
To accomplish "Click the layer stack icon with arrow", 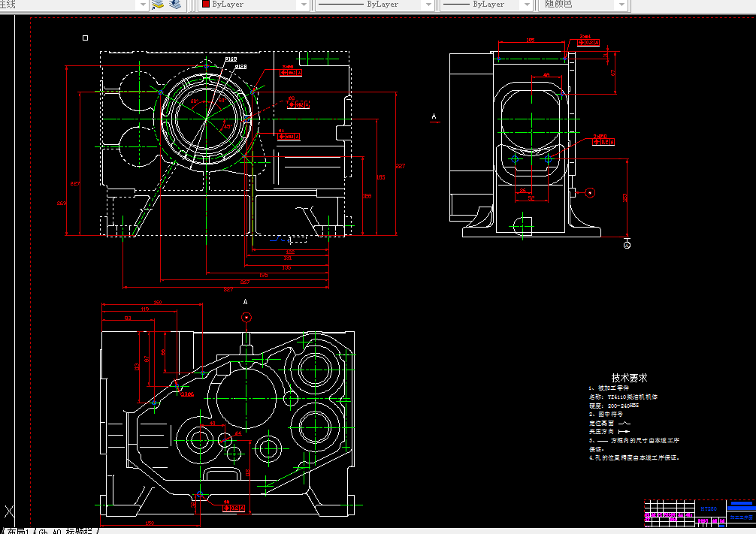I will point(157,5).
